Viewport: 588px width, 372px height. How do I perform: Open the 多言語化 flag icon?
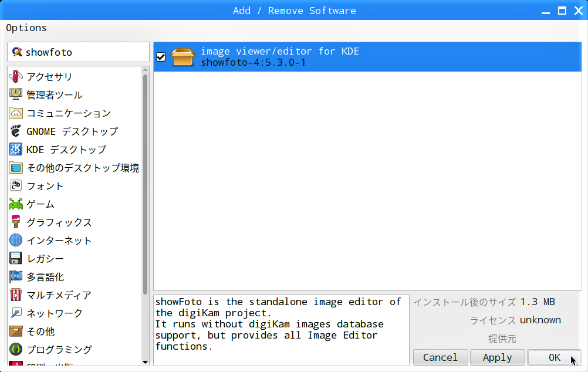point(16,276)
